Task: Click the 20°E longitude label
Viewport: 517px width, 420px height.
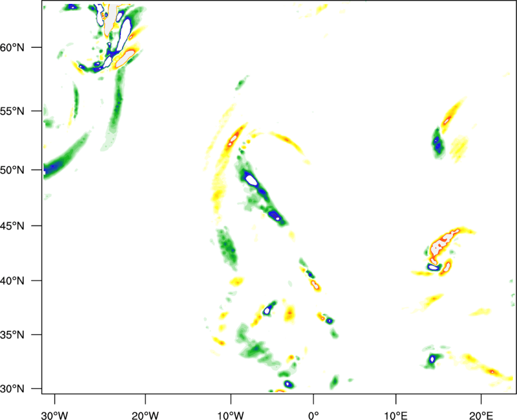Action: (x=481, y=415)
